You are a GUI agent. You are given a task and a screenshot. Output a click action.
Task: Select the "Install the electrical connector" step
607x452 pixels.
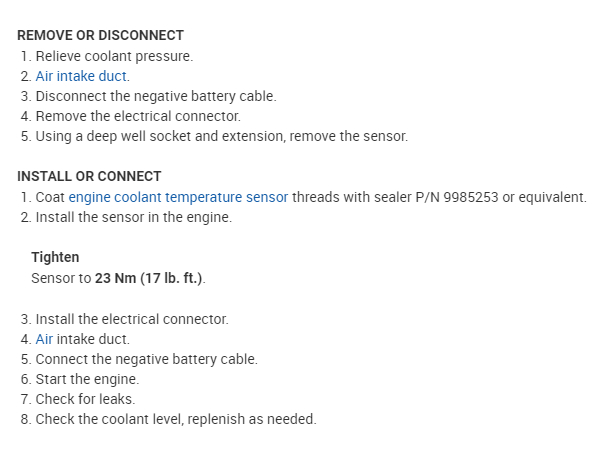132,319
